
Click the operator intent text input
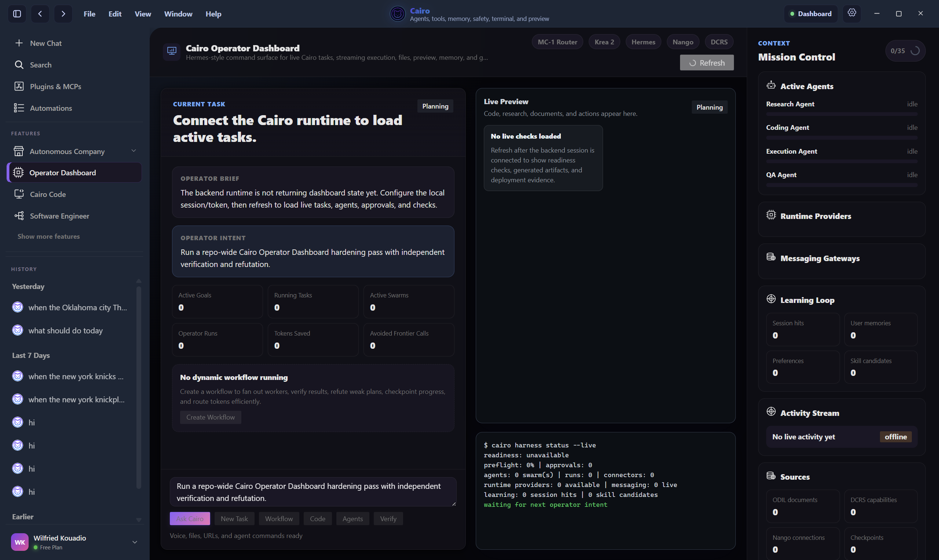313,492
